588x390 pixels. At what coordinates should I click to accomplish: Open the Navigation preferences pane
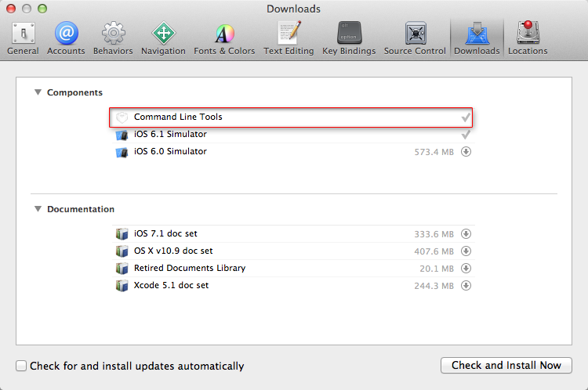point(163,38)
